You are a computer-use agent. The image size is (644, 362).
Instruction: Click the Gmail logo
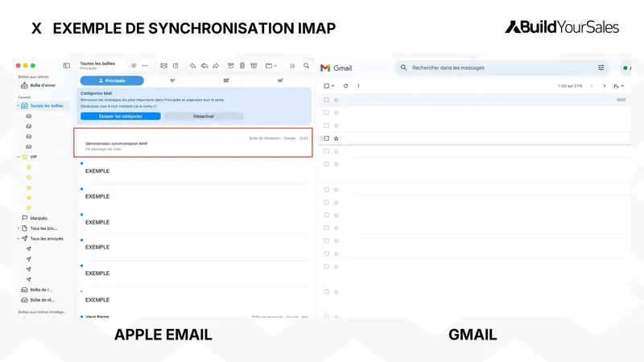point(336,68)
